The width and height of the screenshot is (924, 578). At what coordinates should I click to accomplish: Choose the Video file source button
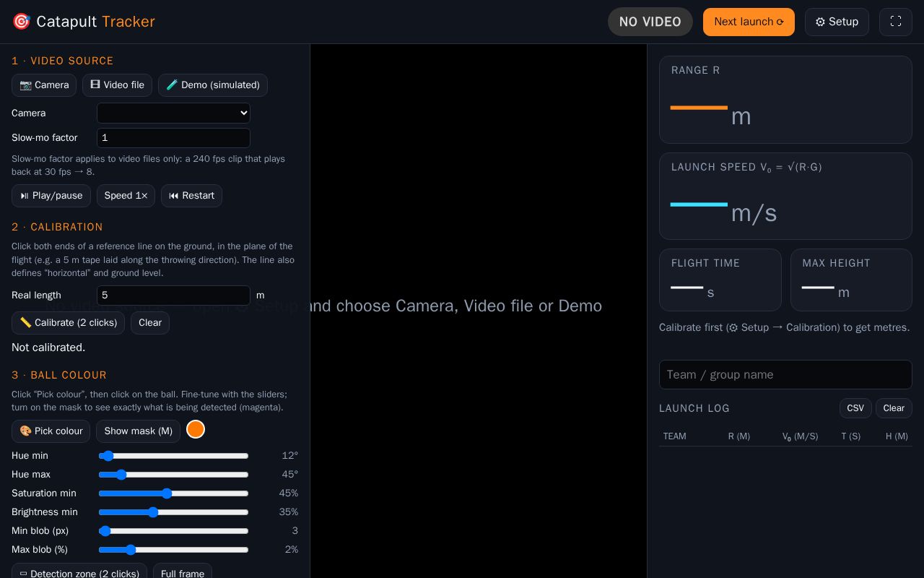tap(117, 85)
